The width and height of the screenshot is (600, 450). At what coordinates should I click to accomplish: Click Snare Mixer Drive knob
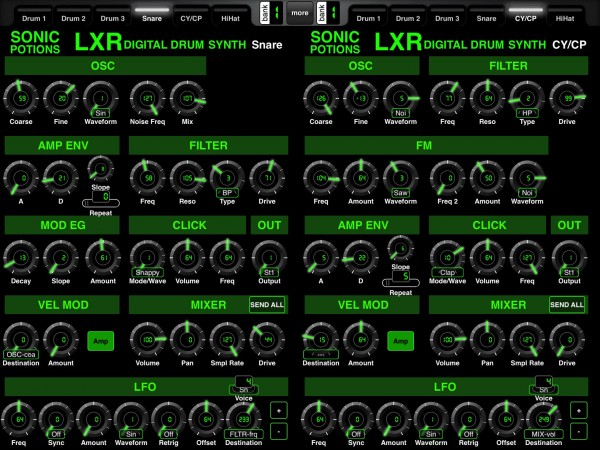267,339
